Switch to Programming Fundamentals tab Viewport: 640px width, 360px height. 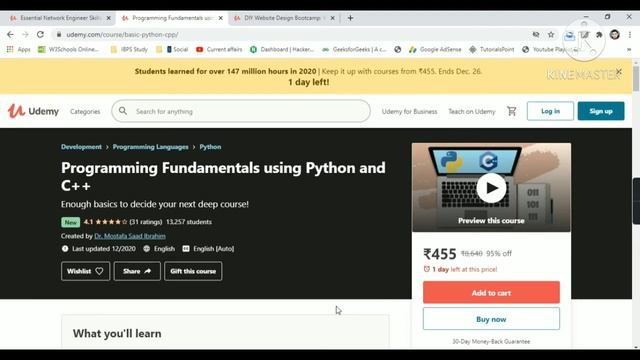pos(171,18)
